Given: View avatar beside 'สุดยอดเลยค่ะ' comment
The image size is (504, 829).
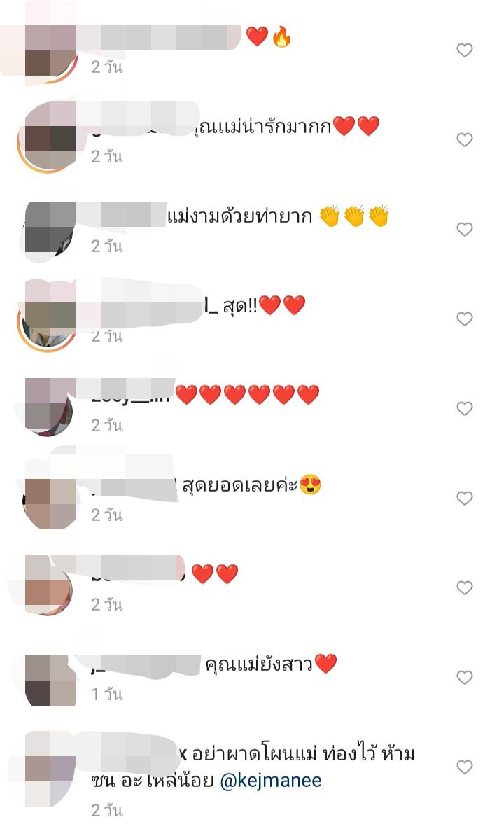Looking at the screenshot, I should tap(48, 500).
